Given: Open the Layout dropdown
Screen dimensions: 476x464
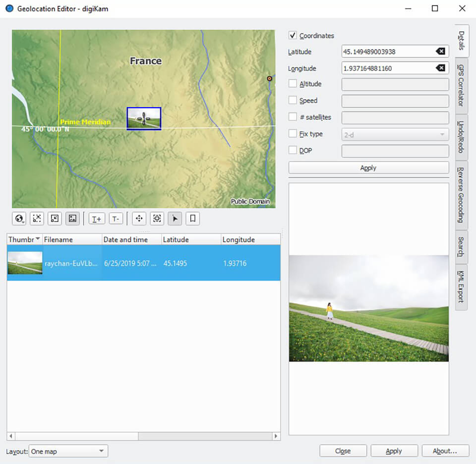Looking at the screenshot, I should [68, 451].
